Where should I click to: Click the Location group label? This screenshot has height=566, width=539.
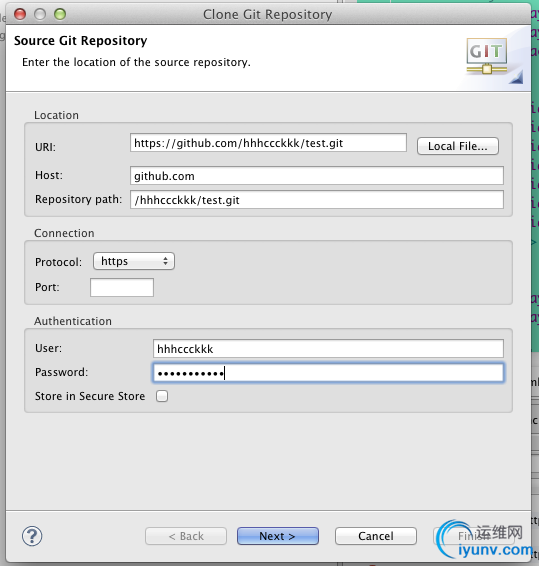(56, 115)
